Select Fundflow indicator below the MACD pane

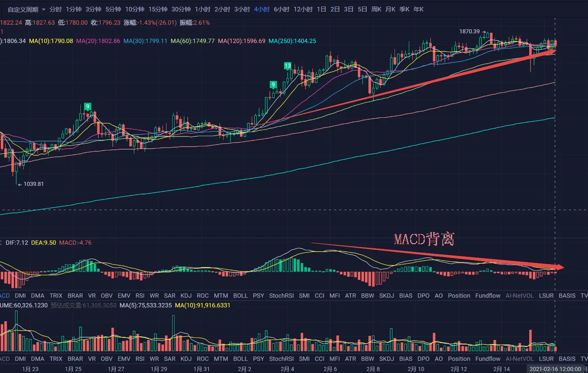pos(488,296)
